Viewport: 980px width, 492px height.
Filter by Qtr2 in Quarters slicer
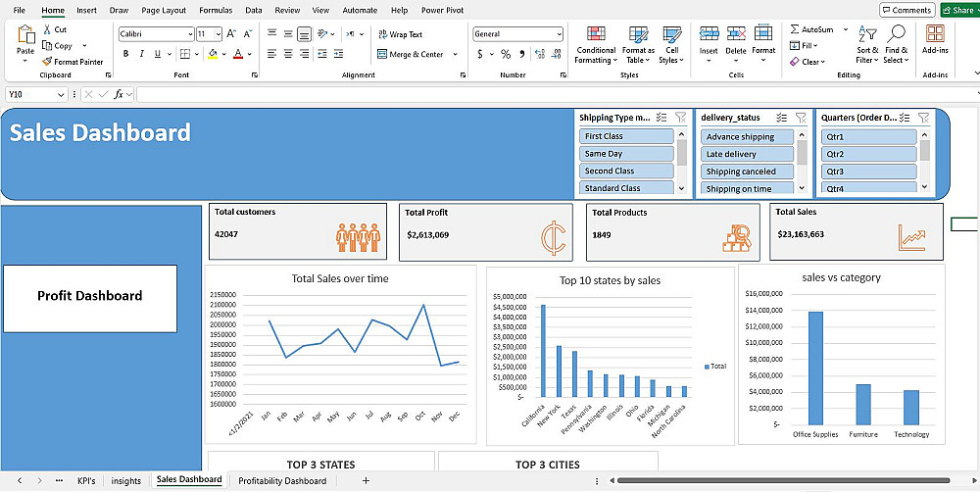tap(868, 154)
